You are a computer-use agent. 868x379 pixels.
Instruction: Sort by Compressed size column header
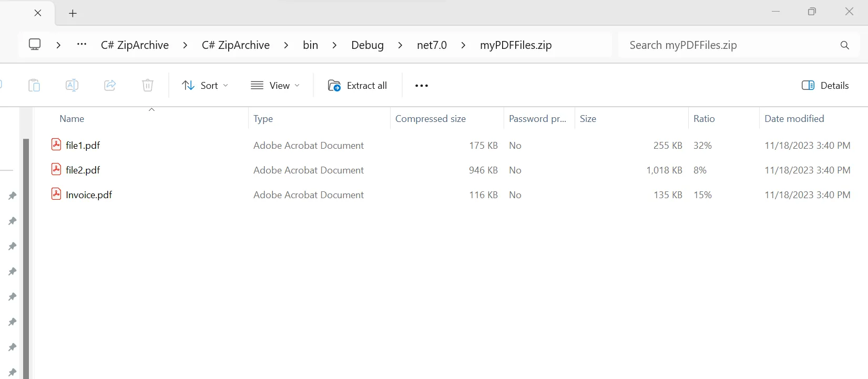430,119
